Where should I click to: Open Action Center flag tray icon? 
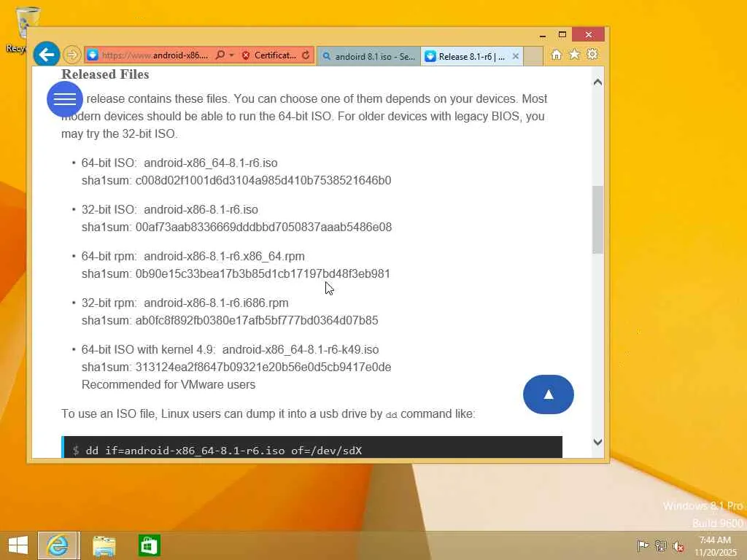point(643,545)
